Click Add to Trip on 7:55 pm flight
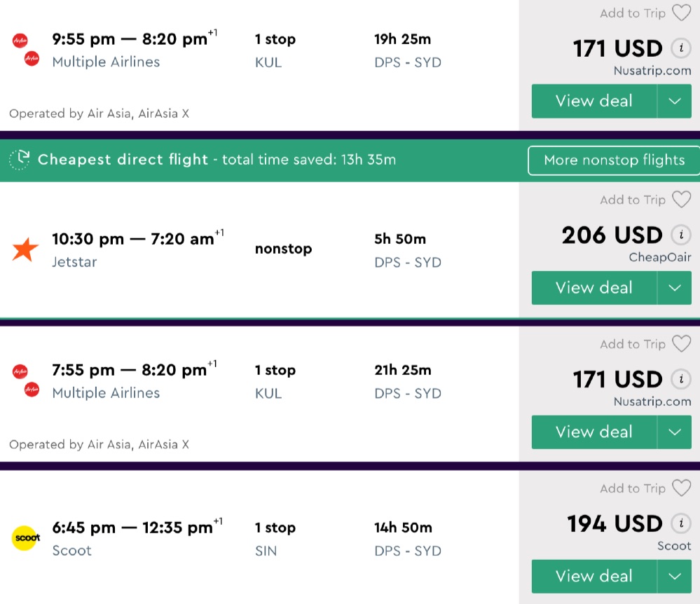 [x=633, y=344]
